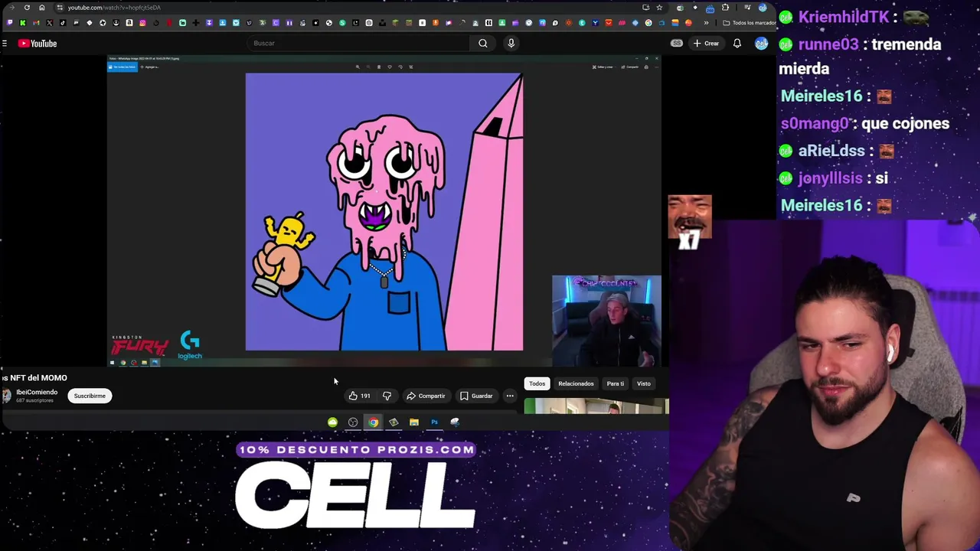Click the X (Twitter) bookmark icon
Screen dimensions: 980x551
coord(49,23)
